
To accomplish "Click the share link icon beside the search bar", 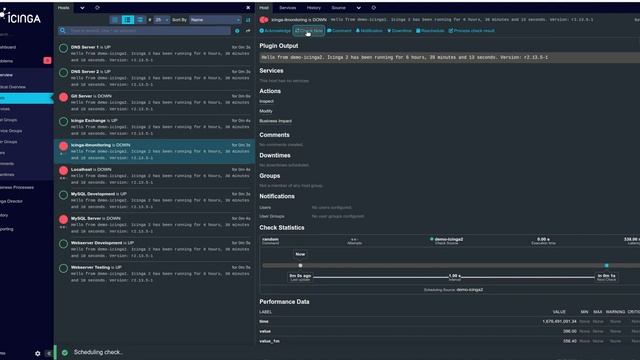I will point(248,31).
